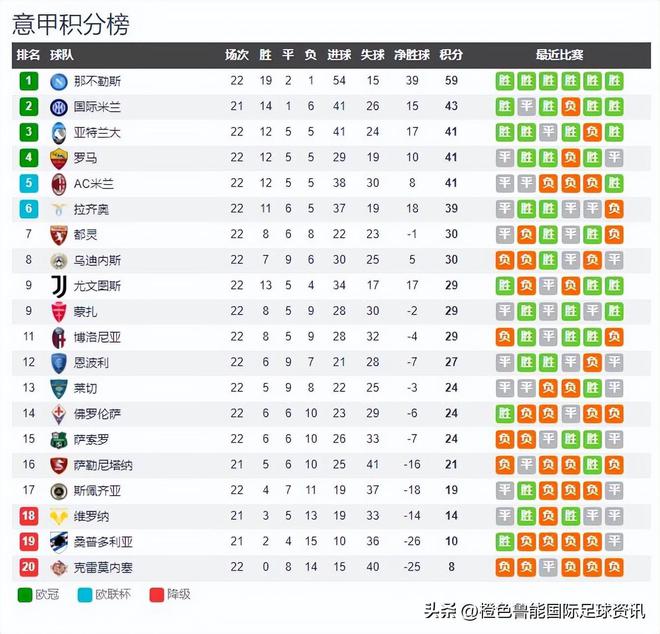Click the 积分 column header
This screenshot has width=660, height=634.
451,55
